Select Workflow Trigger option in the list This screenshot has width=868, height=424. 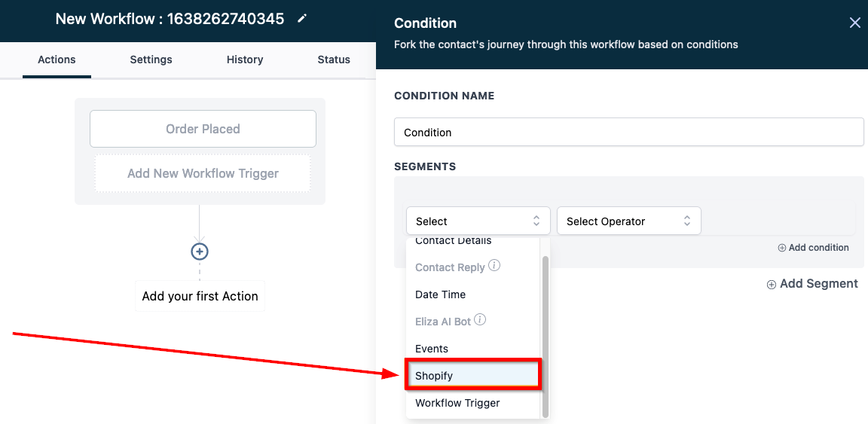457,403
